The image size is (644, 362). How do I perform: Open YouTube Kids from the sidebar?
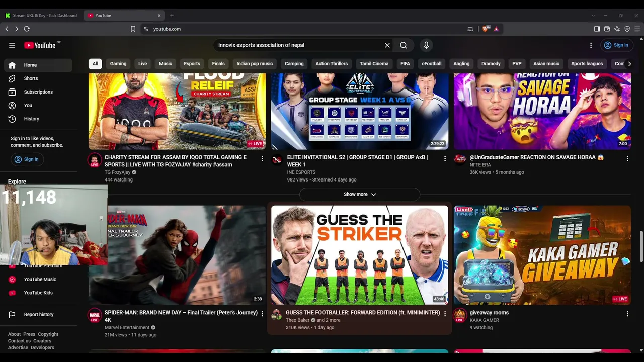tap(38, 293)
